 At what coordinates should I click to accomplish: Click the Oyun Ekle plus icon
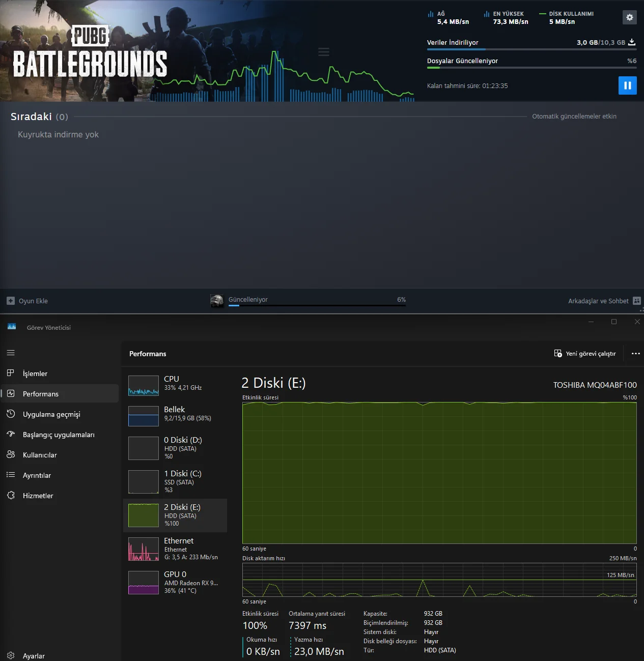[11, 301]
